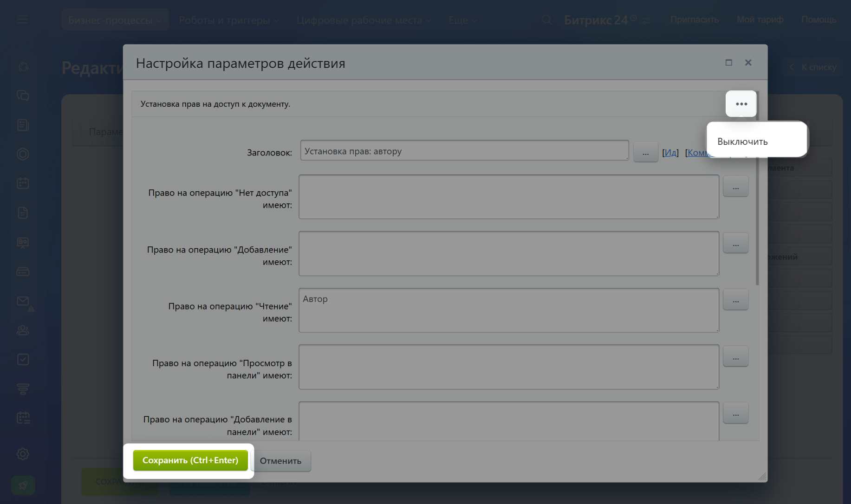
Task: Expand the Еще menu
Action: coord(462,20)
